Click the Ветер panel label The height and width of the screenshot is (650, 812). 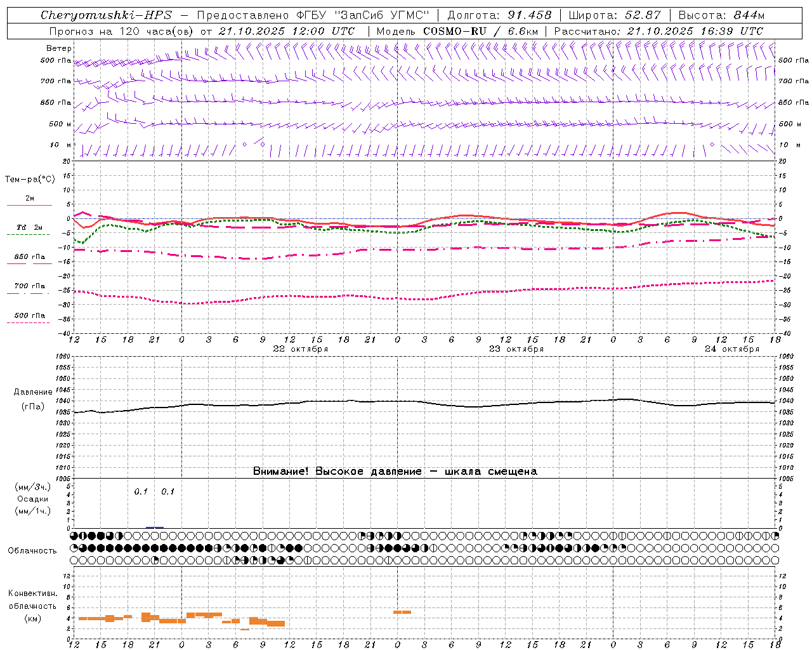point(59,48)
